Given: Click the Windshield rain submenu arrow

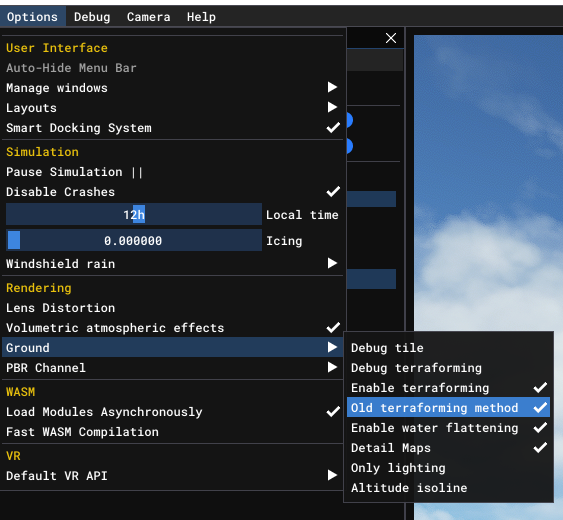Looking at the screenshot, I should 332,263.
